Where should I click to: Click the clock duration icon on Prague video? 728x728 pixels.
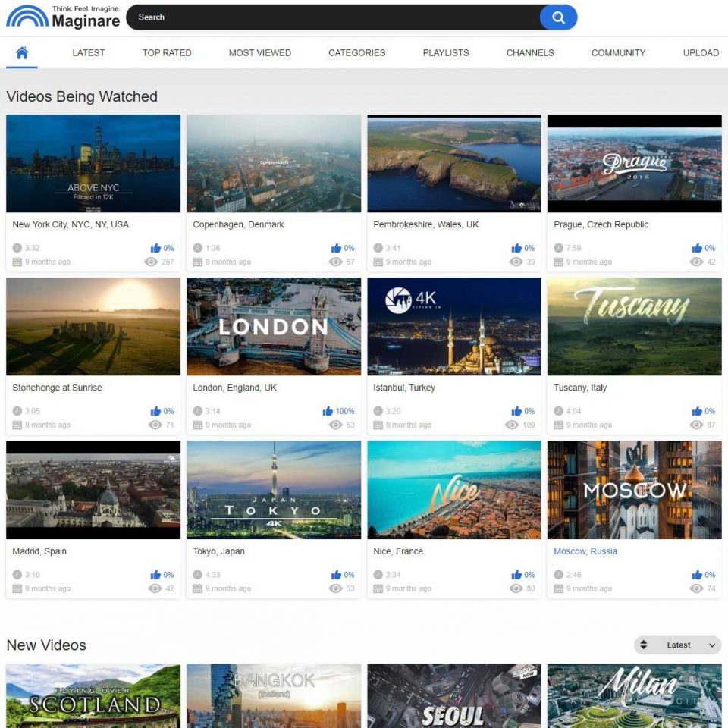559,248
